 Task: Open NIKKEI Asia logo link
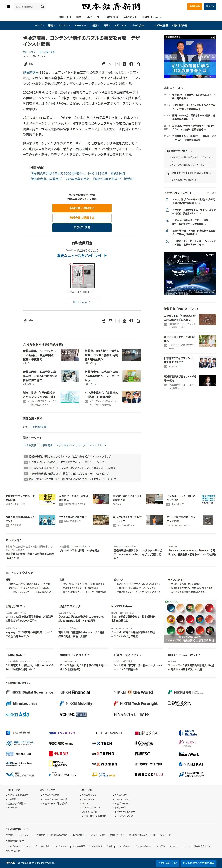17,715
